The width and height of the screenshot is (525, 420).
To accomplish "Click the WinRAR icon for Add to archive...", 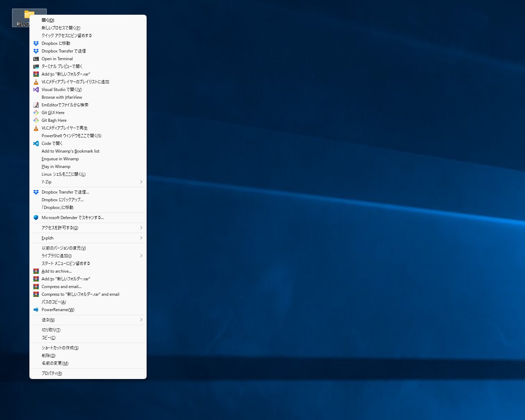I will (x=36, y=271).
